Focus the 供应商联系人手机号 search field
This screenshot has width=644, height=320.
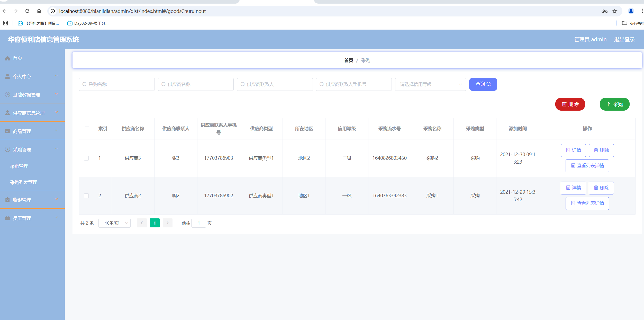[354, 84]
